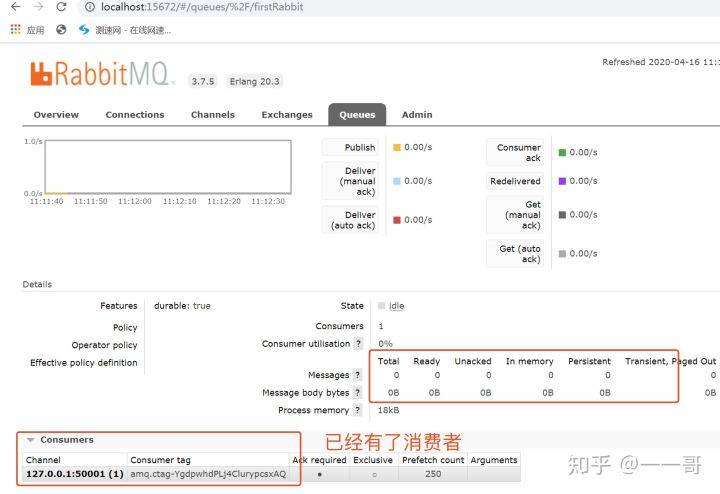Go to the Admin tab

point(417,115)
